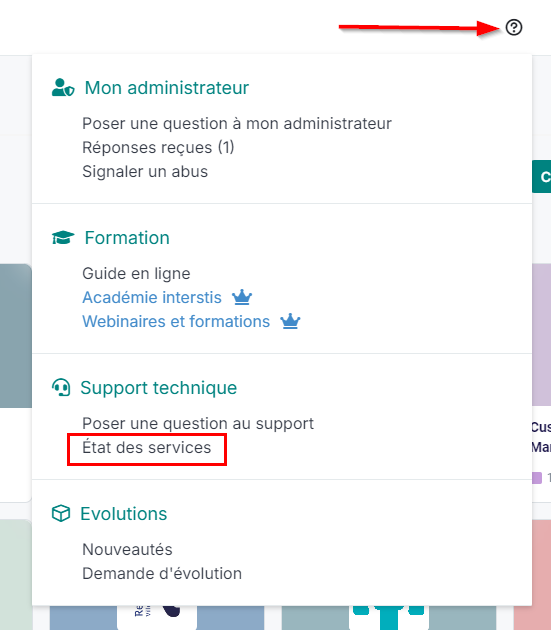Click the teal button at the right edge
The width and height of the screenshot is (551, 630).
tap(541, 176)
